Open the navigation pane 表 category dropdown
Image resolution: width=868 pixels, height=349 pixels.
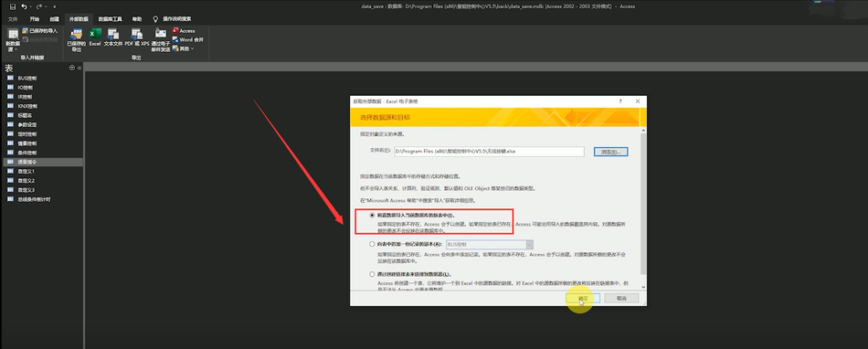[x=72, y=68]
